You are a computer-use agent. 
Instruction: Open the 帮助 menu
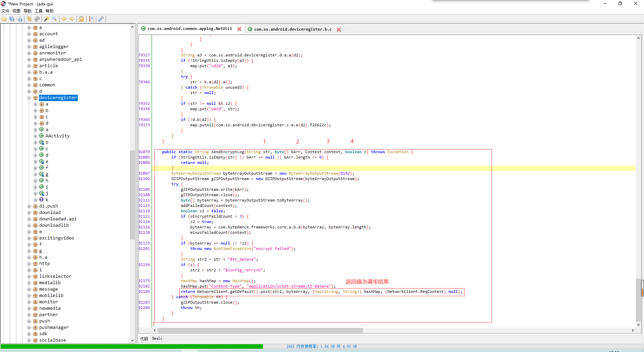click(50, 11)
